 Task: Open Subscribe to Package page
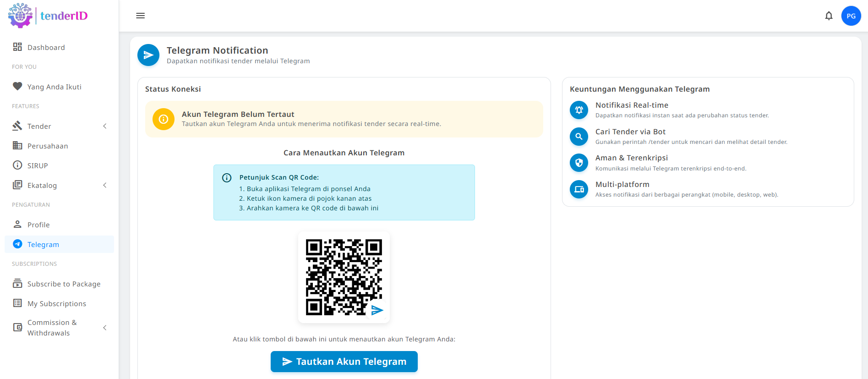pyautogui.click(x=60, y=284)
